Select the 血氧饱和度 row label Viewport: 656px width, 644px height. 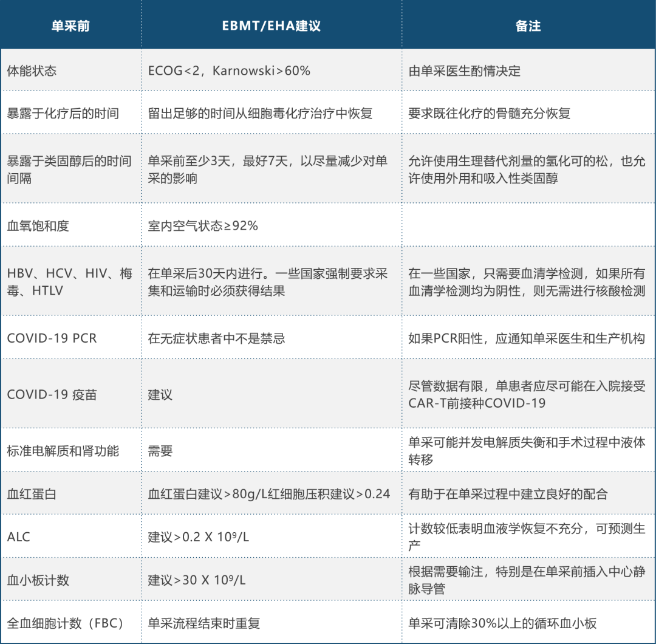tap(38, 226)
